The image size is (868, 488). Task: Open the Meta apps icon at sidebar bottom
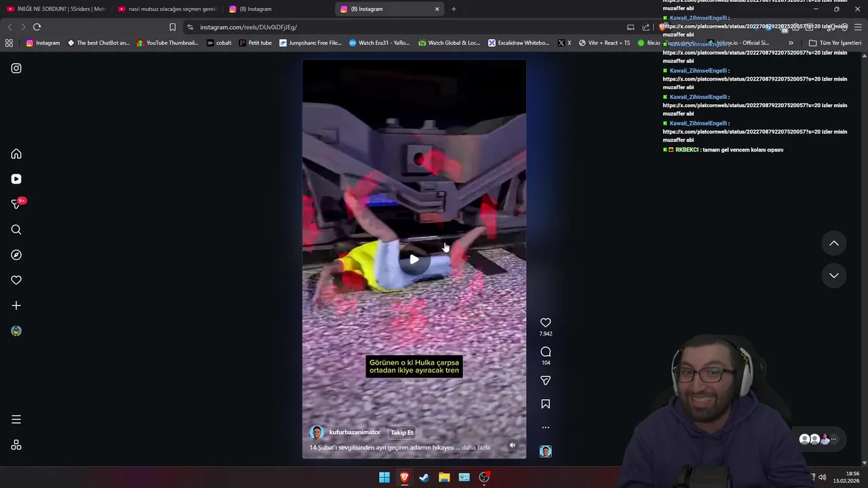point(16,445)
